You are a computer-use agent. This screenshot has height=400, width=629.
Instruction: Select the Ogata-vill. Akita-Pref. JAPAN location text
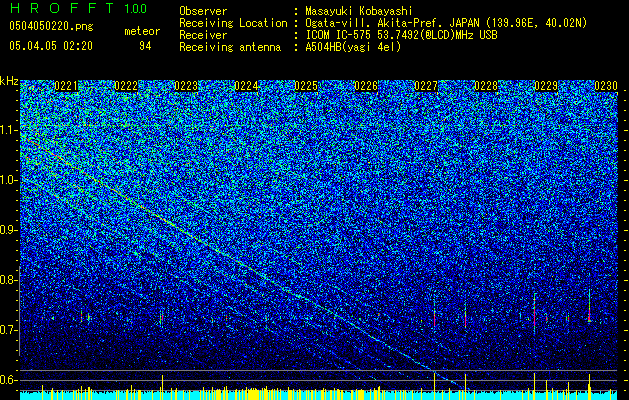coord(446,23)
